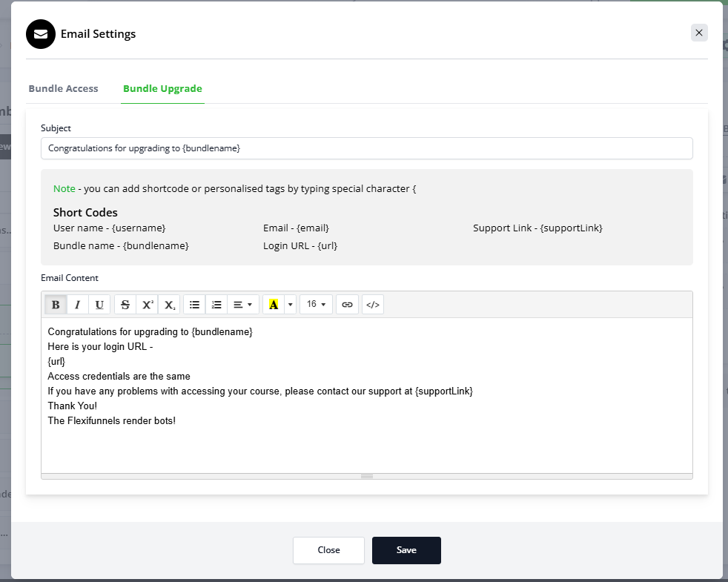Click the Subject input field
Screen dimensions: 728x582
367,148
